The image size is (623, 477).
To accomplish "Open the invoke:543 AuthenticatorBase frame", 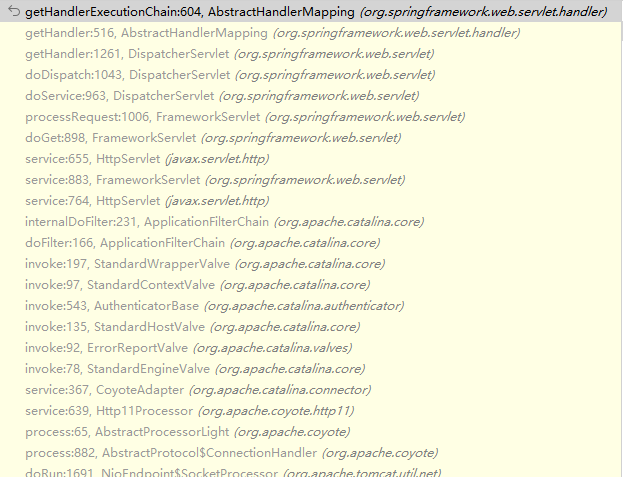I will 215,306.
